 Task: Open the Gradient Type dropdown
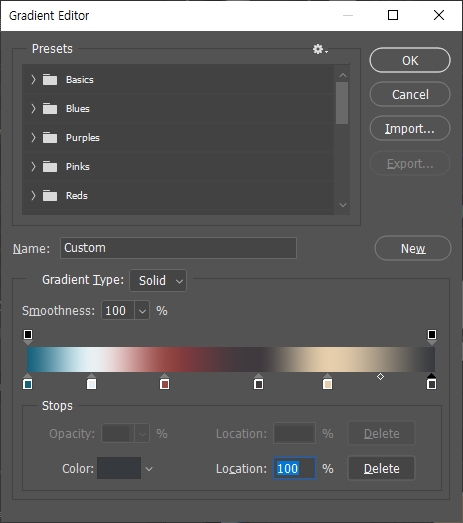158,281
